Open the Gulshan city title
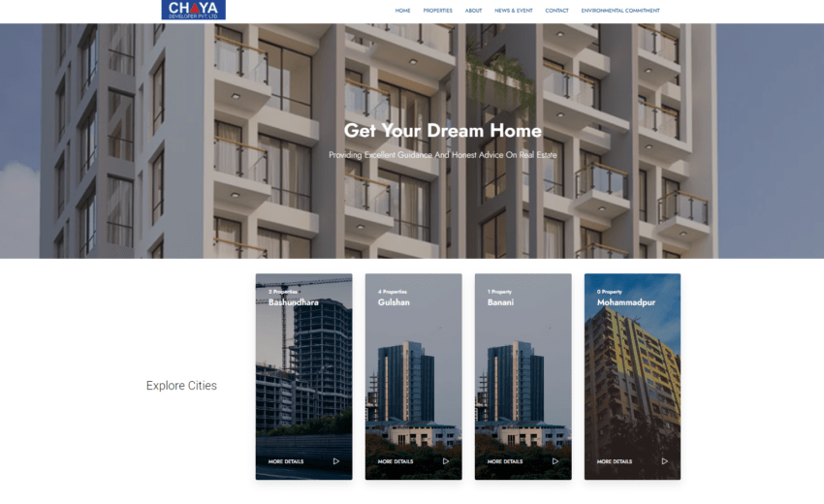The width and height of the screenshot is (824, 504). click(394, 302)
